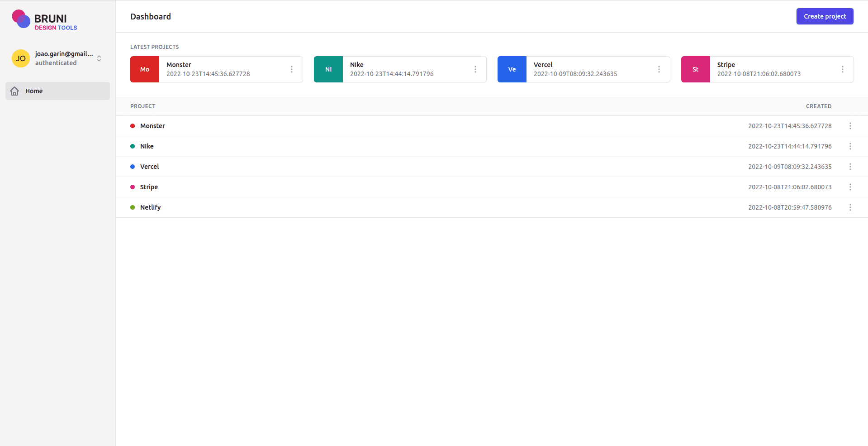Open the Vercel card options menu
Viewport: 868px width, 446px height.
pos(659,69)
